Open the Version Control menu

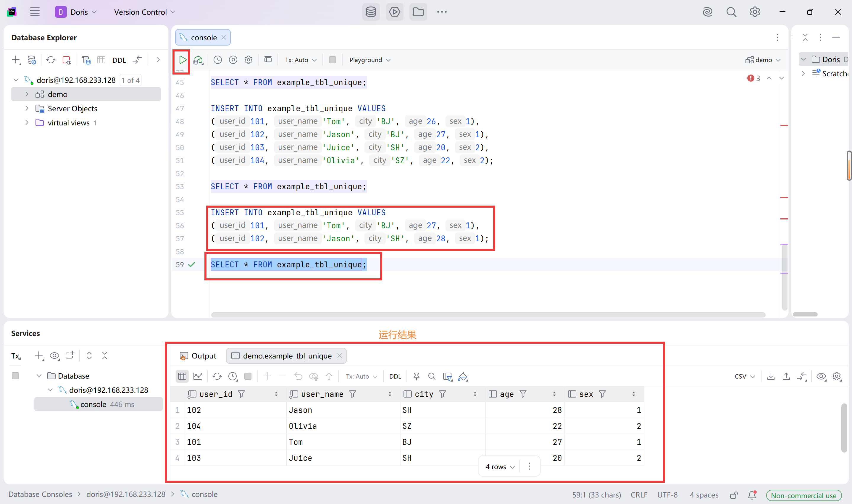[144, 12]
